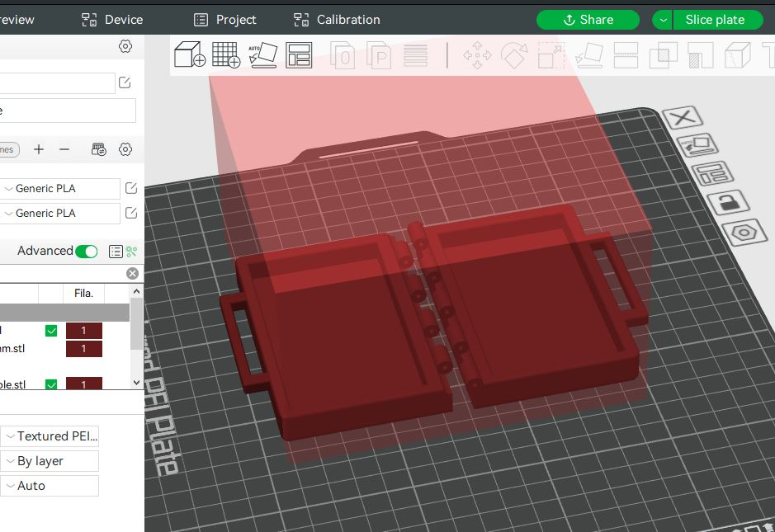
Task: Switch to the Device tab
Action: coord(112,20)
